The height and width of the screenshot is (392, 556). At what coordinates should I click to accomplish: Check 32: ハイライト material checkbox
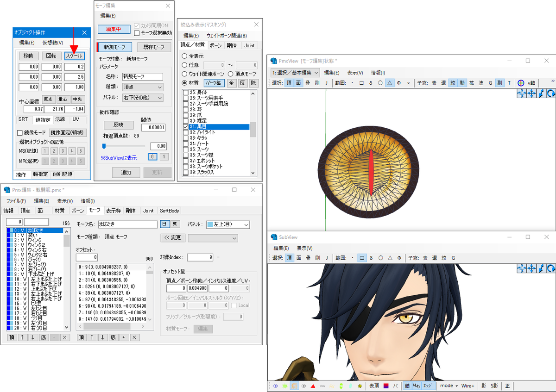pyautogui.click(x=186, y=132)
